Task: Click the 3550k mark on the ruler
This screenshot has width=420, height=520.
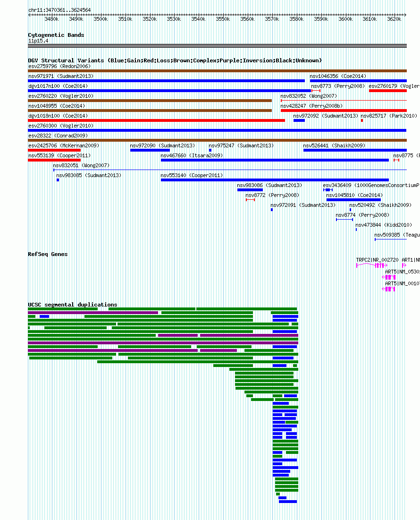Action: [x=223, y=19]
